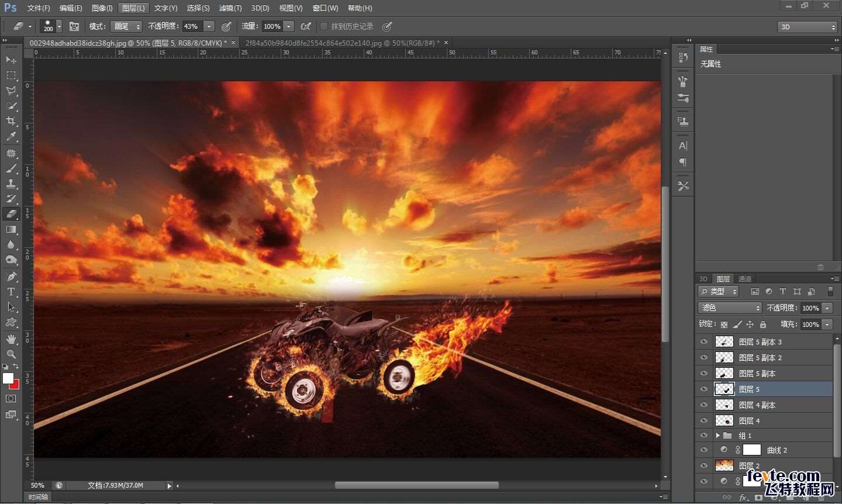This screenshot has width=842, height=504.
Task: Select the Spot Healing Brush tool
Action: click(11, 153)
